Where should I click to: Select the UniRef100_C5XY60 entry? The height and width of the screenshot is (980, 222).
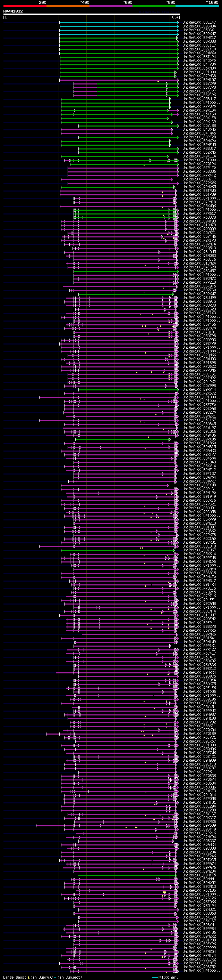(199, 114)
